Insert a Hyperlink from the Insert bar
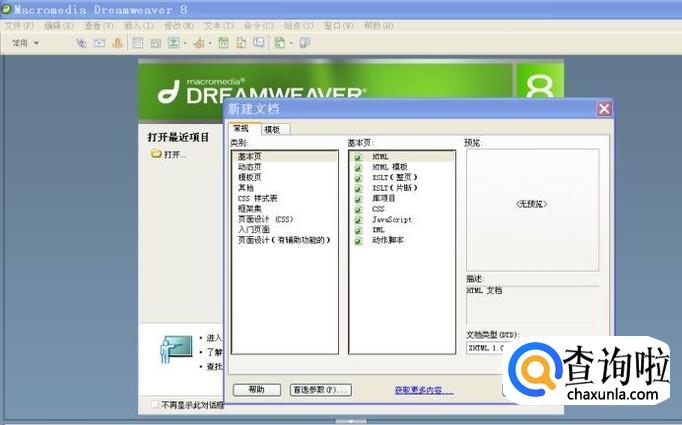The image size is (682, 425). tap(81, 43)
